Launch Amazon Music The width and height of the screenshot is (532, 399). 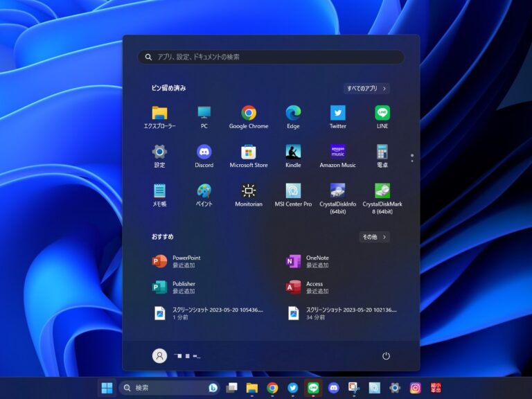(337, 157)
